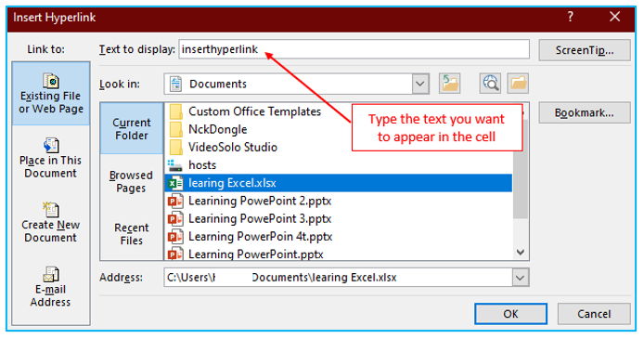Click the Help question mark icon

point(570,17)
